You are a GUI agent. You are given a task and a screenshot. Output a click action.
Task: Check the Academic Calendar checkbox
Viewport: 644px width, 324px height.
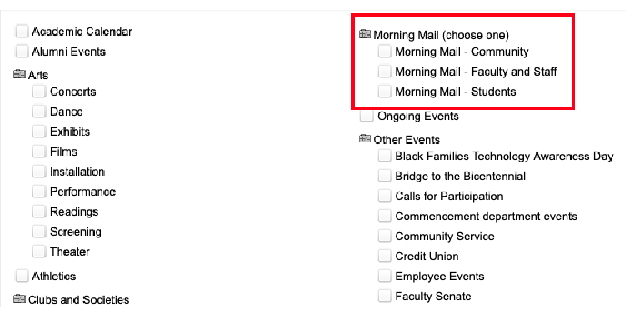[22, 31]
